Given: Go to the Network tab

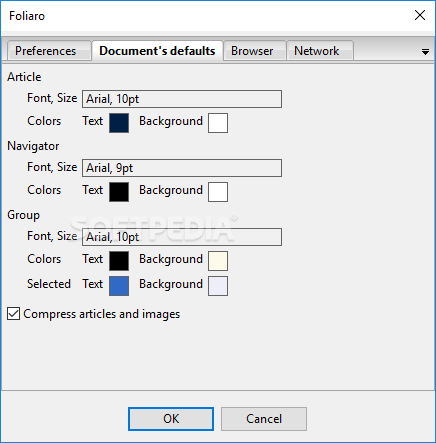Looking at the screenshot, I should [319, 51].
